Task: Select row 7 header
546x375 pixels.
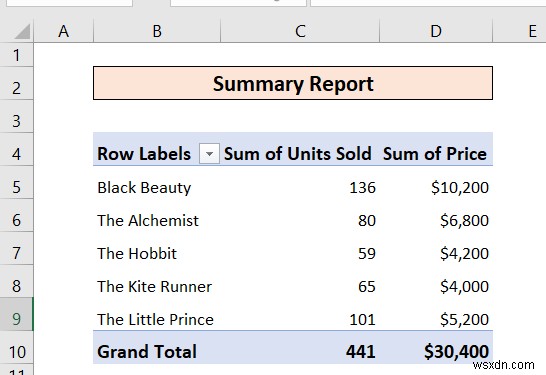Action: coord(16,248)
